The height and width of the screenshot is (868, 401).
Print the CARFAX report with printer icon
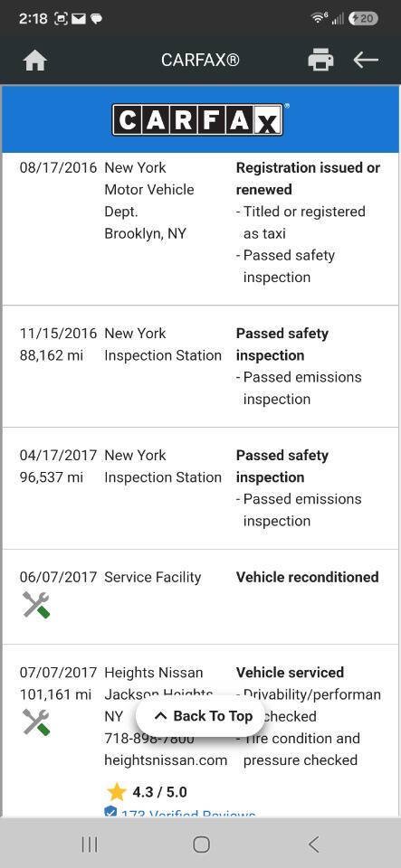click(320, 60)
